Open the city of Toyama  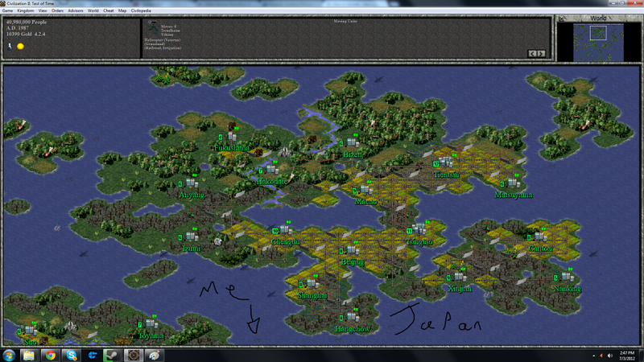point(151,323)
